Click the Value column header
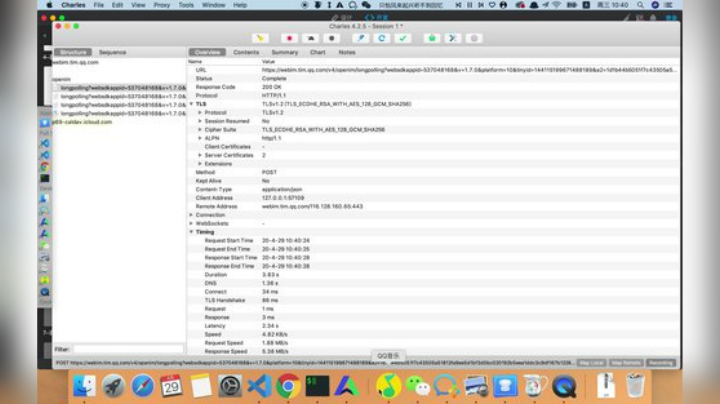 [x=268, y=62]
